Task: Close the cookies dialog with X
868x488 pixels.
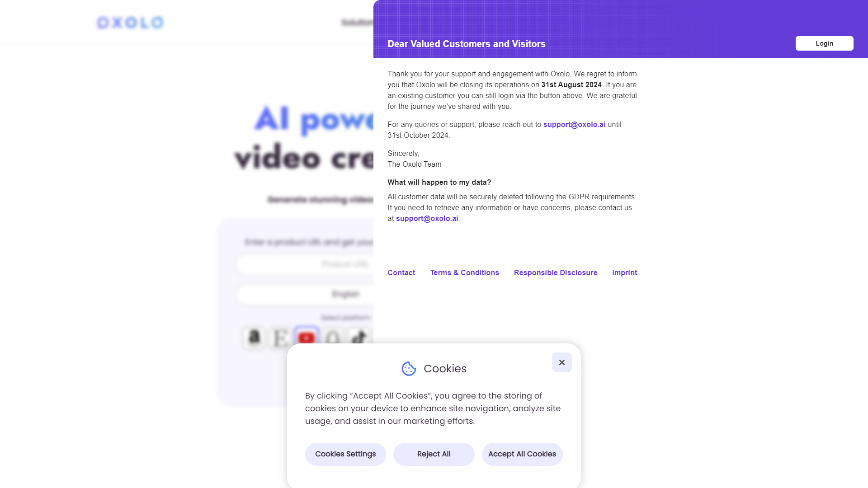Action: (x=561, y=362)
